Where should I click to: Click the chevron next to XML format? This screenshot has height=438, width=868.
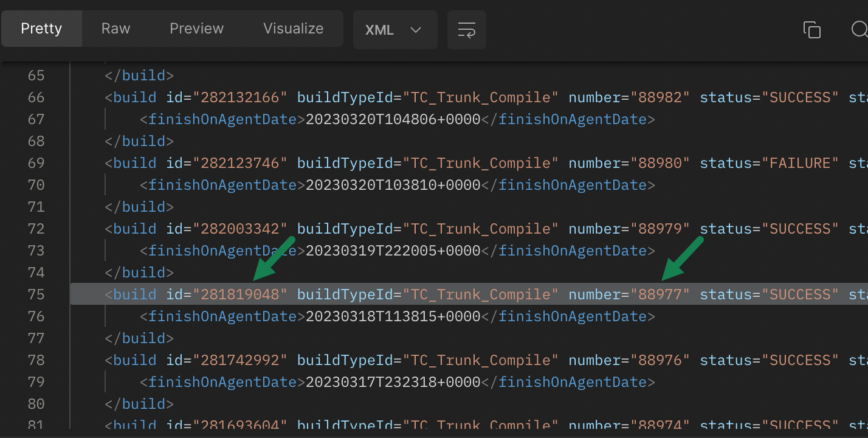[417, 29]
